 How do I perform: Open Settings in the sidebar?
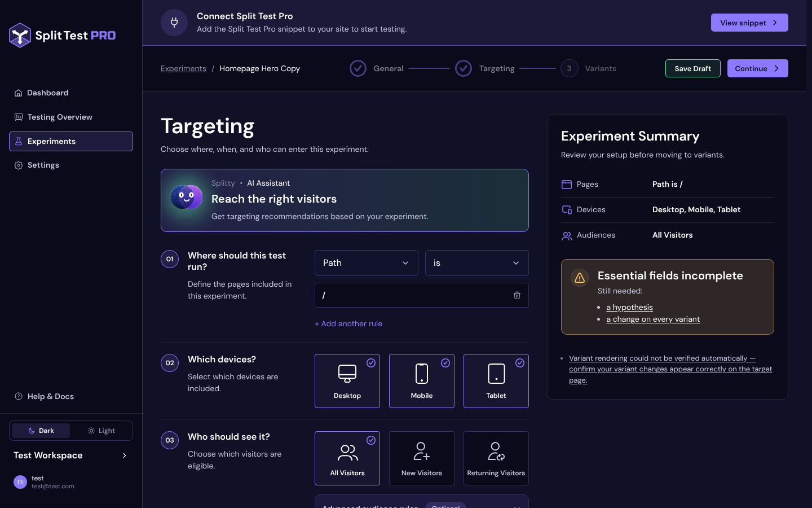pyautogui.click(x=71, y=165)
